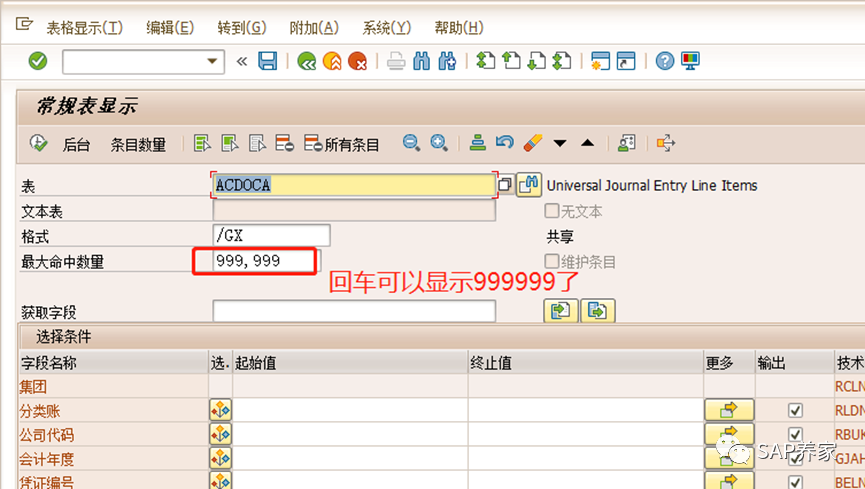Go to first page icon
865x489 pixels.
point(485,61)
